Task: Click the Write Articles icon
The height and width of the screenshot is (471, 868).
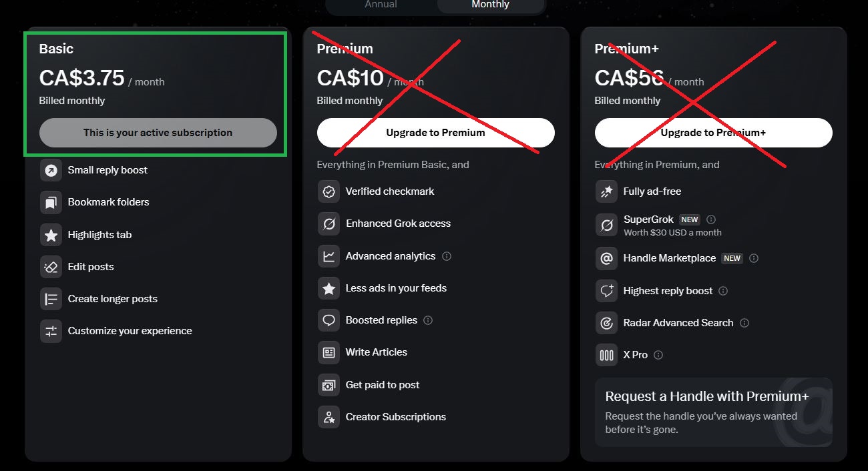Action: 329,352
